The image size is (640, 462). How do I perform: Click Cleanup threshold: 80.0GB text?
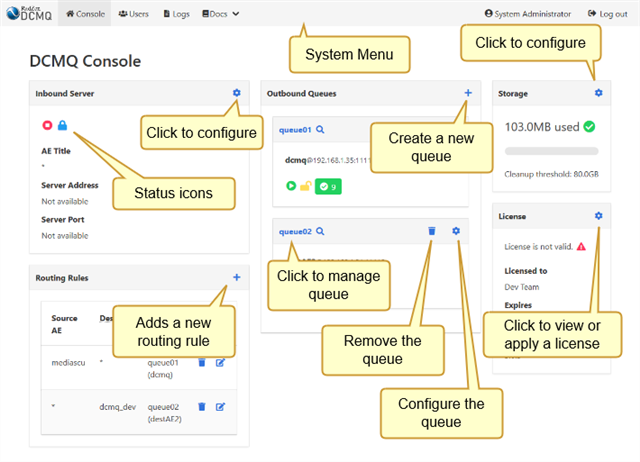point(551,174)
